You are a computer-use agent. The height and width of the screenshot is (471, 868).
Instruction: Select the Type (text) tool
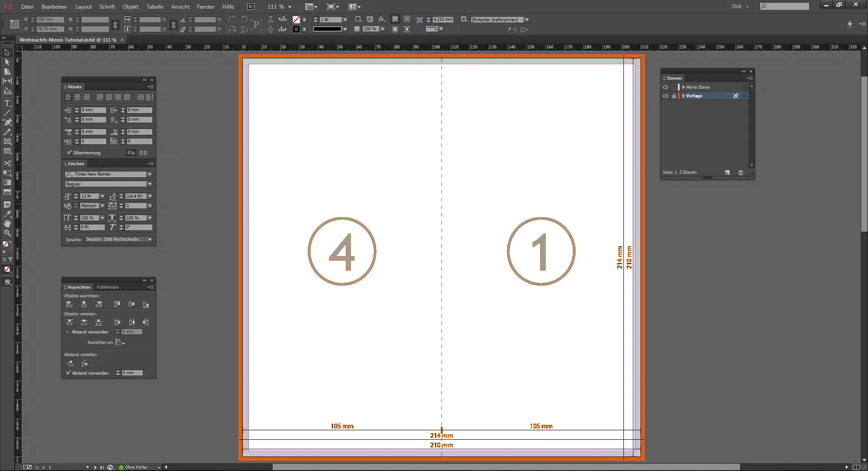(x=7, y=103)
